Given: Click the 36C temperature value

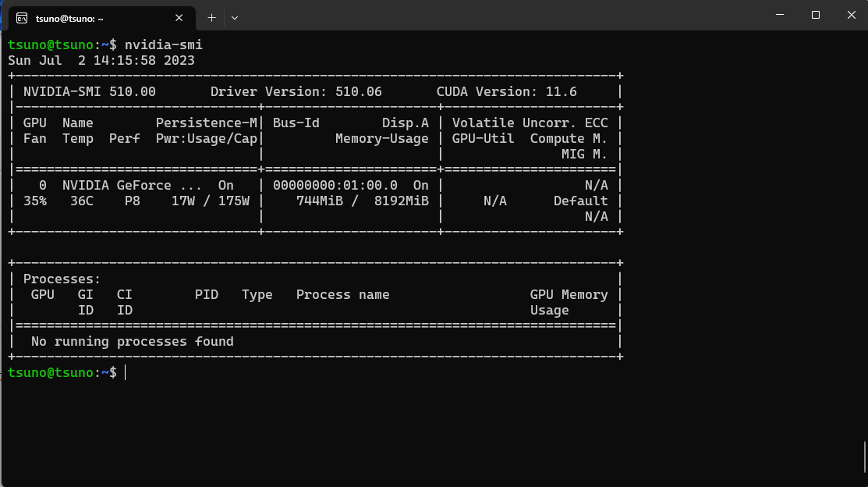Looking at the screenshot, I should coord(82,201).
